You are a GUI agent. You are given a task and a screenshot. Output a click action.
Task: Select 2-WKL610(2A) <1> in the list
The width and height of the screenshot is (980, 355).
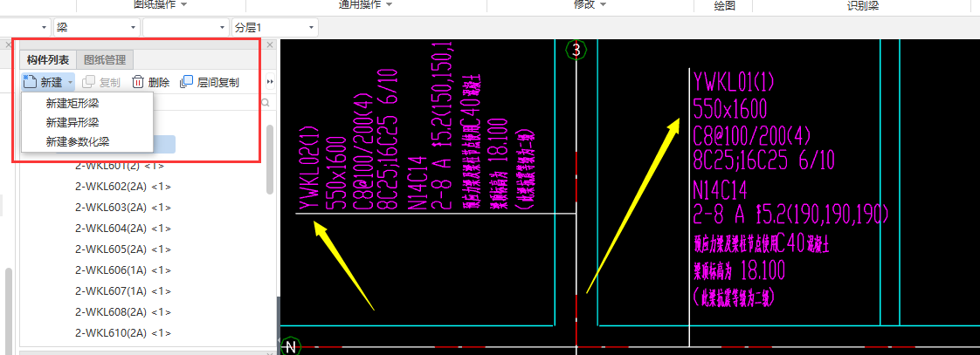[122, 332]
